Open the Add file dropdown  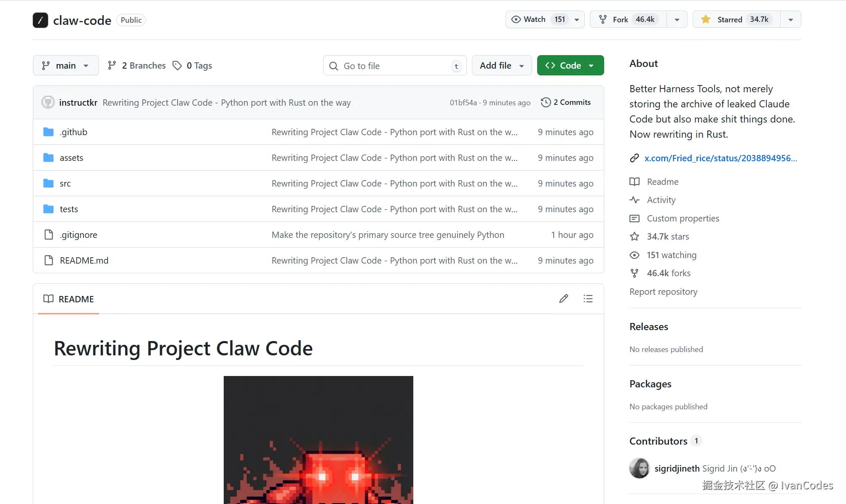pyautogui.click(x=502, y=66)
